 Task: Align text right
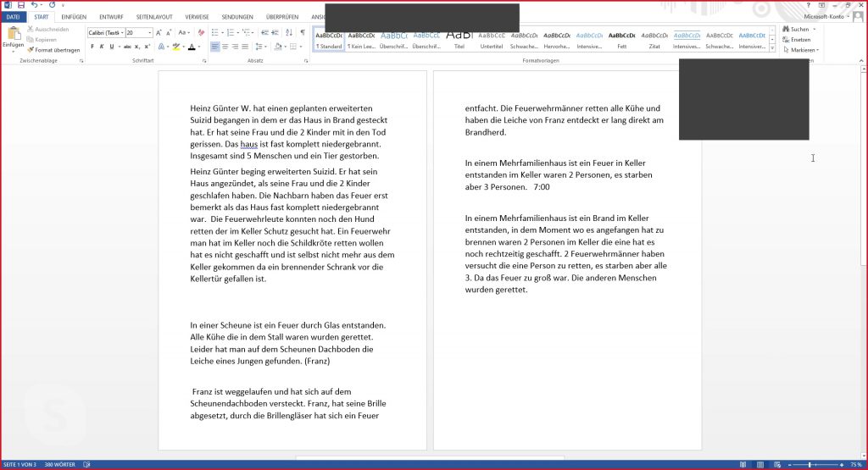click(235, 47)
